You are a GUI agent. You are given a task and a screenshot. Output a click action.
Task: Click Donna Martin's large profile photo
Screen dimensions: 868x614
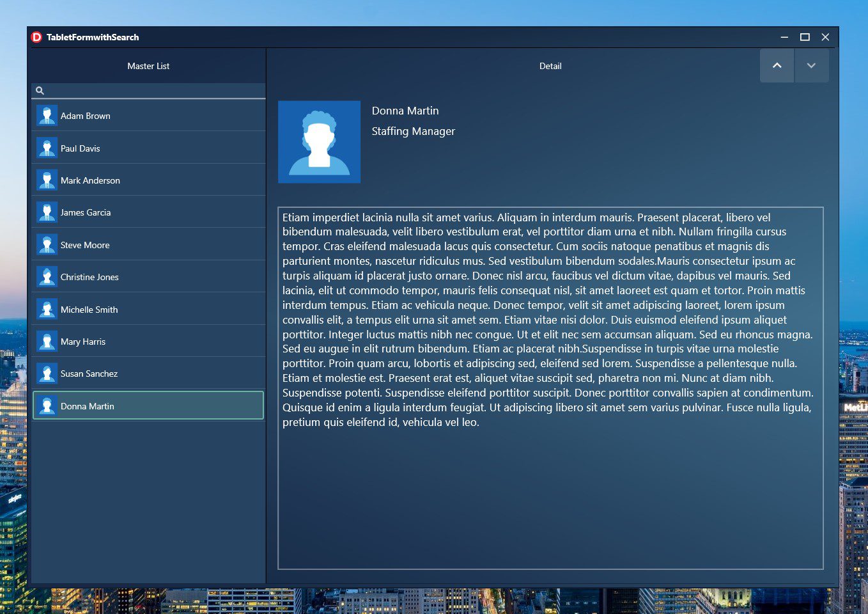pyautogui.click(x=319, y=141)
